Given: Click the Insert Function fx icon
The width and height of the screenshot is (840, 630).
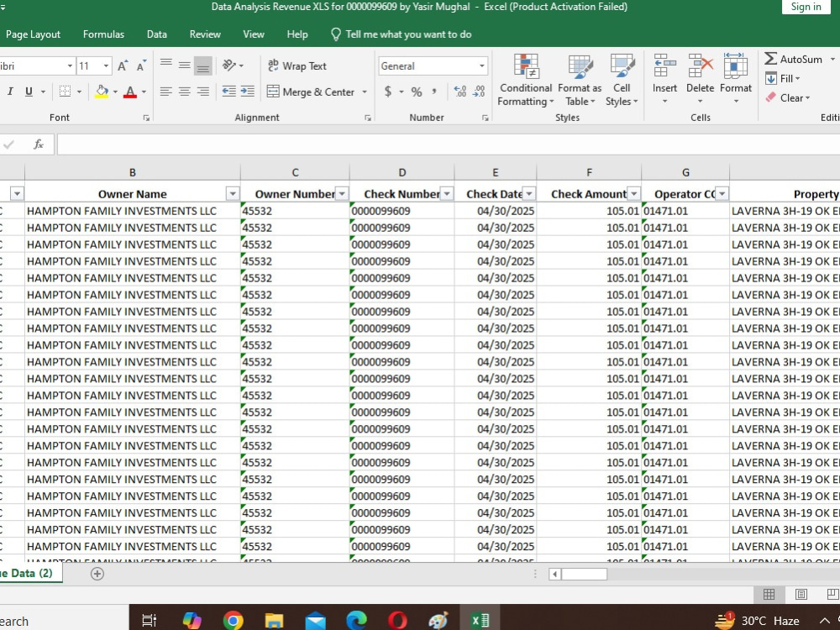Looking at the screenshot, I should coord(38,144).
